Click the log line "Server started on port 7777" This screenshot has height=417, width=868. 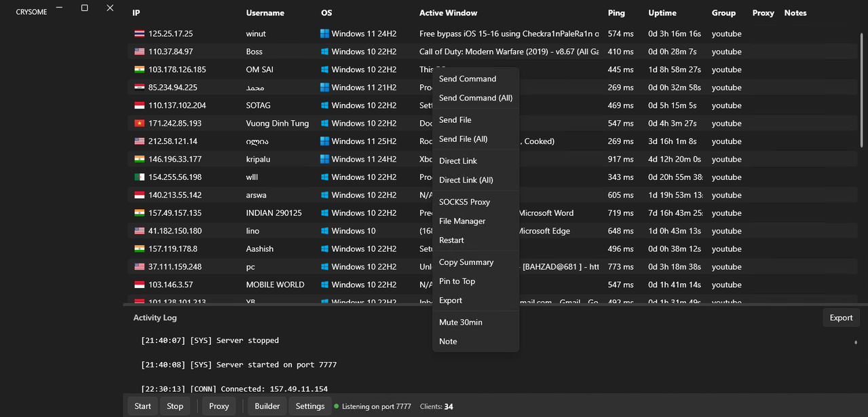(239, 365)
